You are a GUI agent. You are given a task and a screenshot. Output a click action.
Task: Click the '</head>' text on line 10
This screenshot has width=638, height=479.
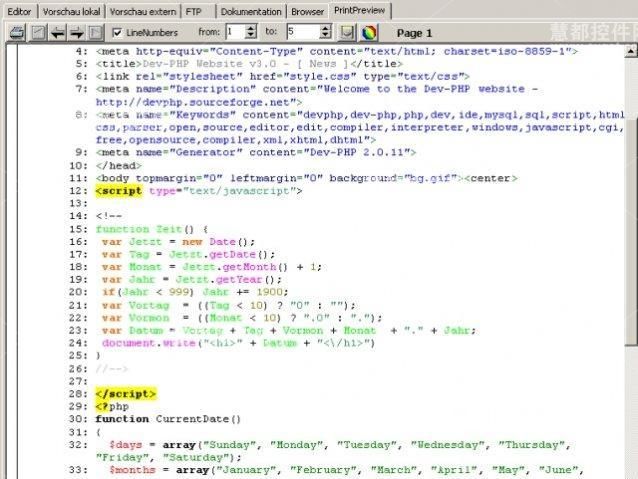point(118,166)
